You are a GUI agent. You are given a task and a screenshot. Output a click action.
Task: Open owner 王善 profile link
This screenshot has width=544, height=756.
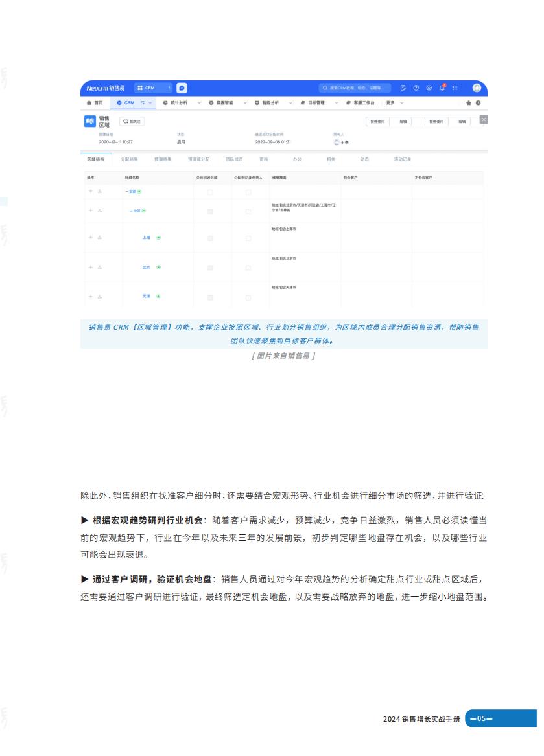341,143
